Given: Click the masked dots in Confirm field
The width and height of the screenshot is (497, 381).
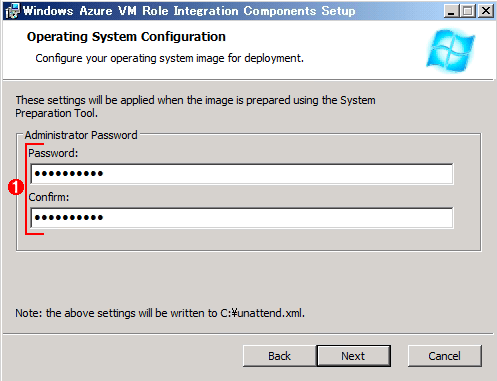Looking at the screenshot, I should [69, 218].
